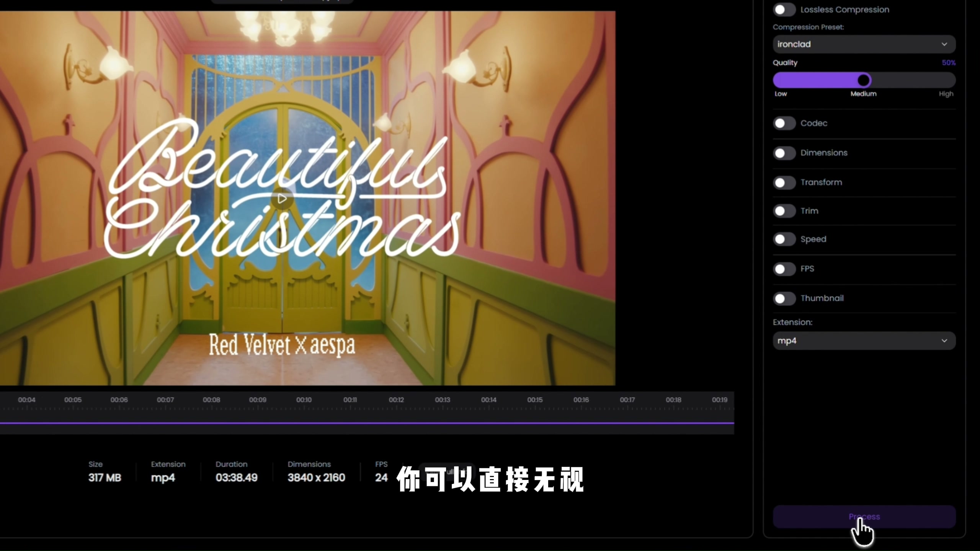Enable the Dimensions toggle
980x551 pixels.
(784, 153)
